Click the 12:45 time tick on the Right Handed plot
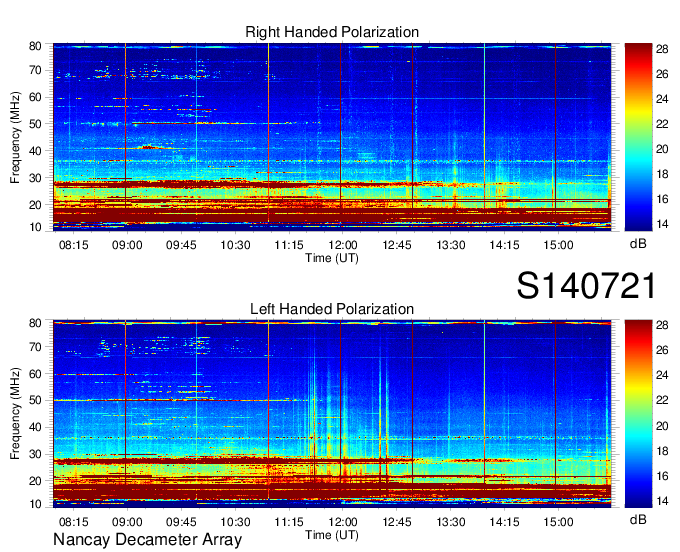 pyautogui.click(x=397, y=245)
